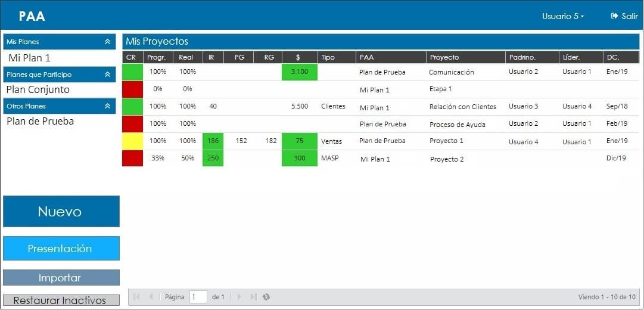Click the yellow CR cell of Proyecto 1
The image size is (644, 310).
click(133, 141)
